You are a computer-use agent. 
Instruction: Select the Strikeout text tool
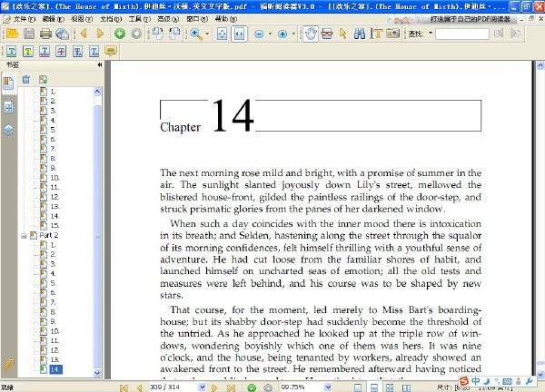61,52
